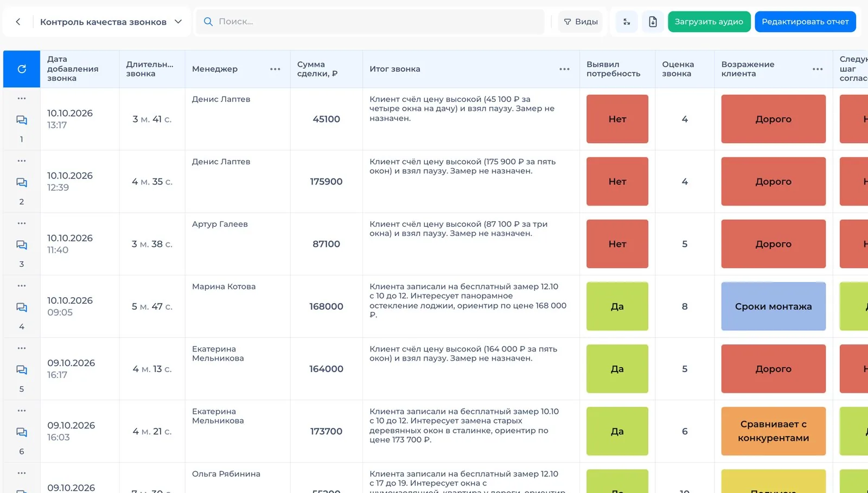Open chat icon for row 1
Viewport: 868px width, 493px height.
tap(22, 120)
